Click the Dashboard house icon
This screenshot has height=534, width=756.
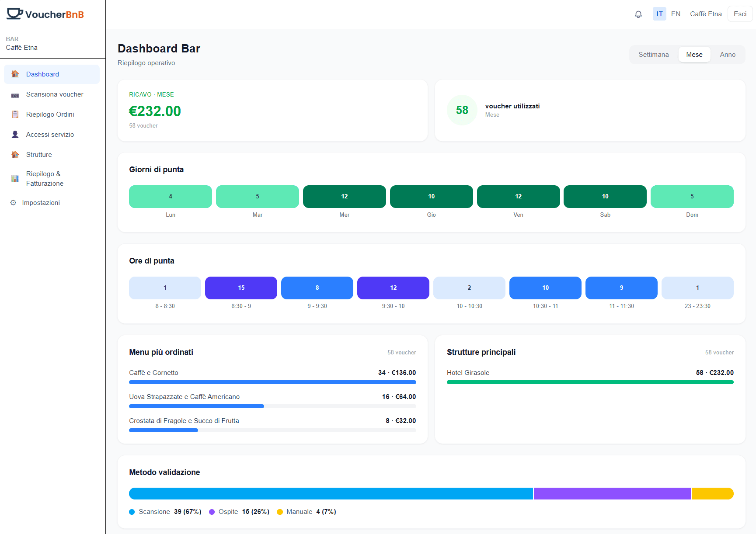pyautogui.click(x=15, y=74)
